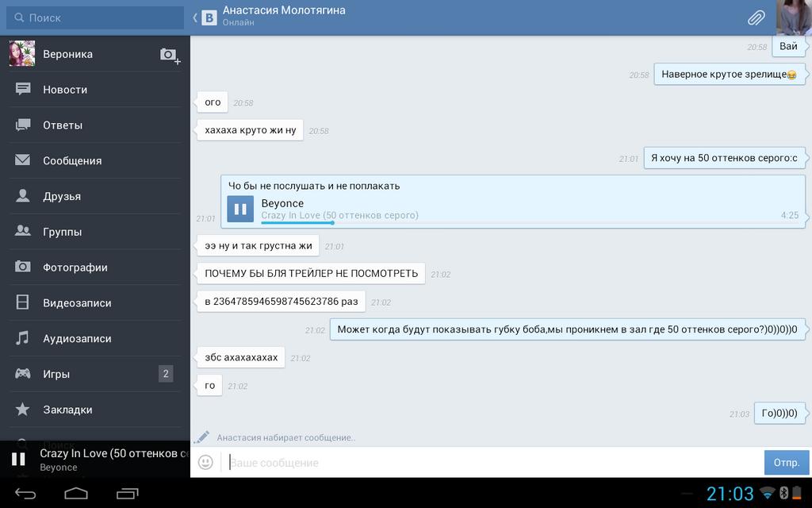The width and height of the screenshot is (812, 508).
Task: Select the outgoing message "Го)0))0)"
Action: [779, 413]
